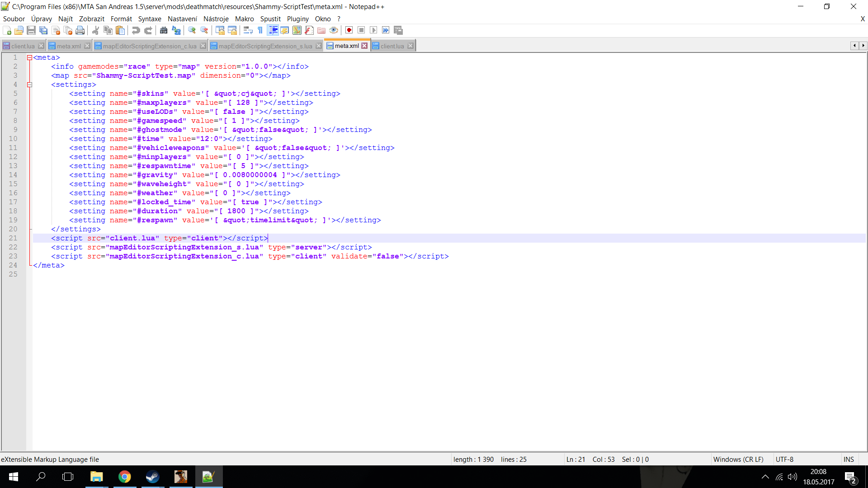Toggle the Word wrap toolbar button
The height and width of the screenshot is (488, 868).
click(248, 30)
